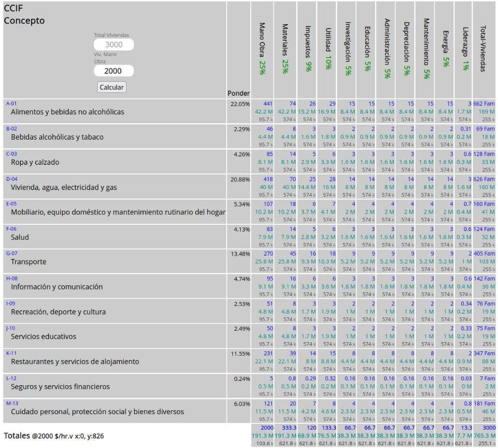
Task: Select the 'Mobiliario, equipo doméstico' row label
Action: tap(118, 212)
